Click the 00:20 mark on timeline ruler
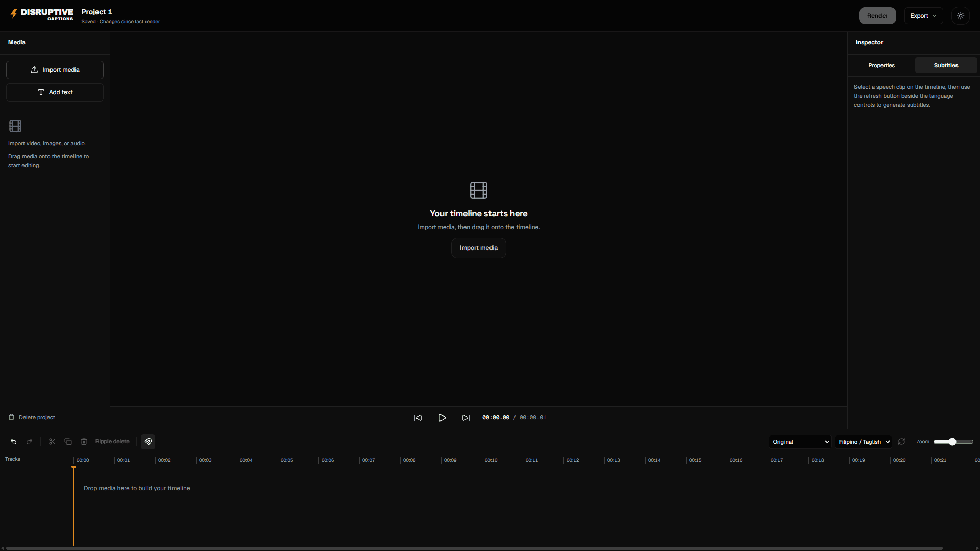980x551 pixels. pos(899,460)
